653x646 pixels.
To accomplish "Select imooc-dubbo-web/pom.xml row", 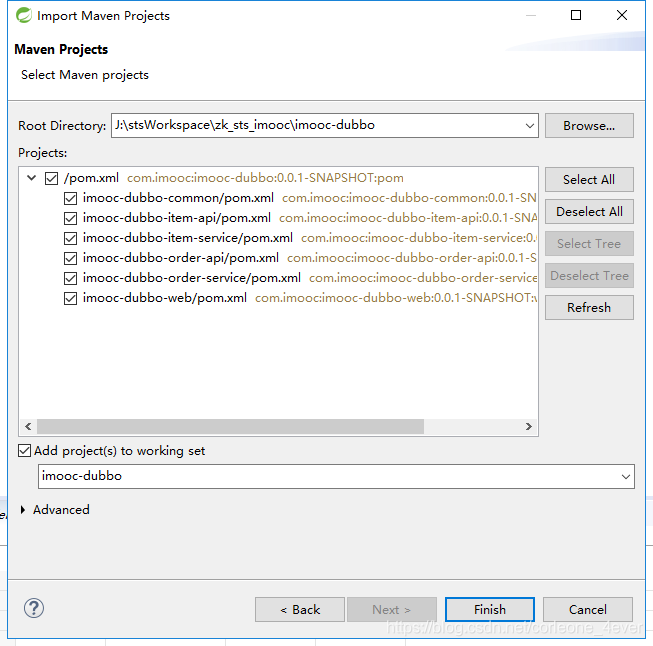I will tap(164, 298).
